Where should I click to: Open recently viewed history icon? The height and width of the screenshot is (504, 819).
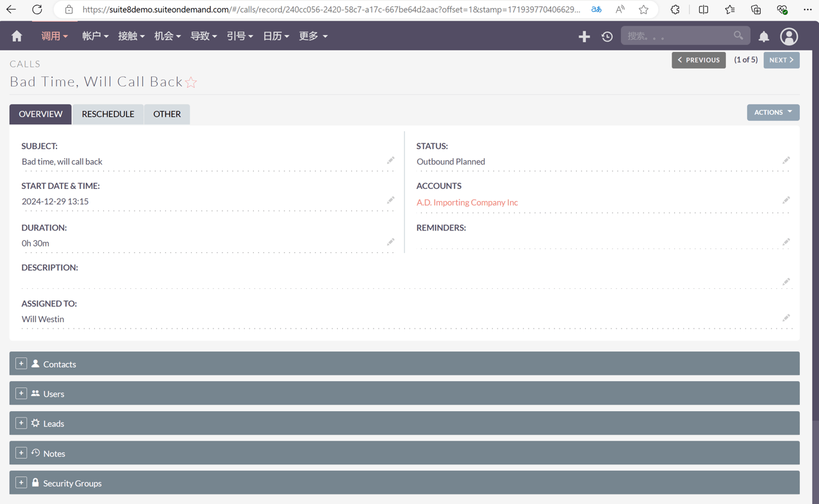tap(607, 37)
